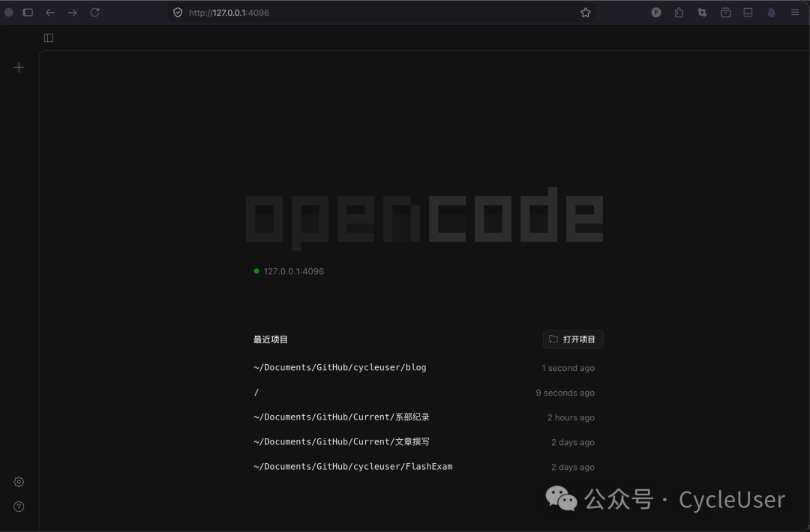Click the green server status dot
Screen dimensions: 810x532
[256, 271]
